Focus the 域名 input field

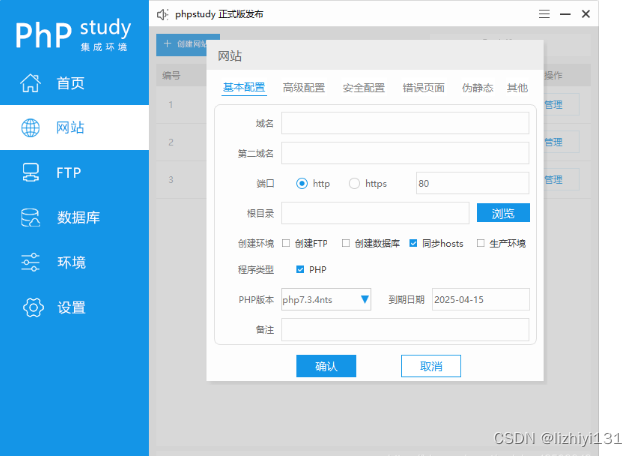405,123
